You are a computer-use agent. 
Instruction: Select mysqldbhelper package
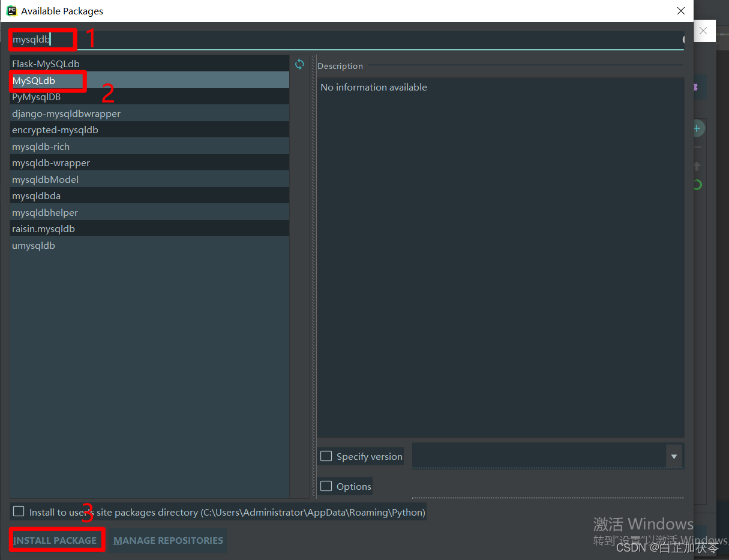(x=149, y=212)
